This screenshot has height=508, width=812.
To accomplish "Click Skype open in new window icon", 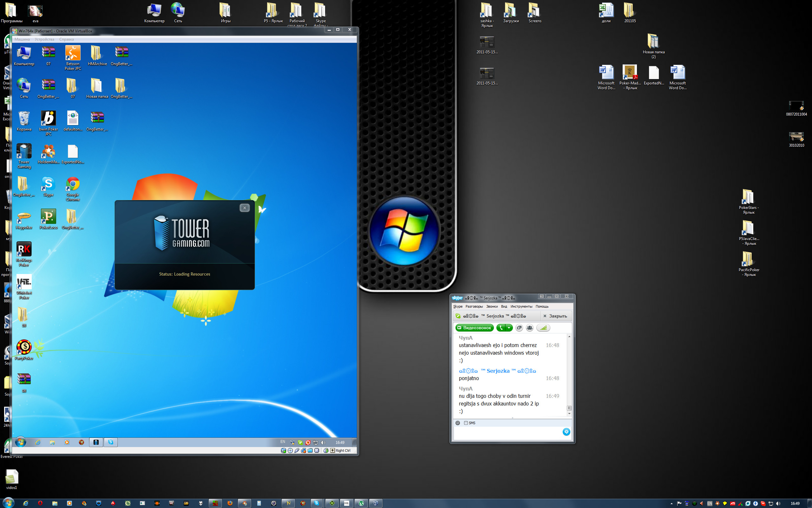I will 519,328.
